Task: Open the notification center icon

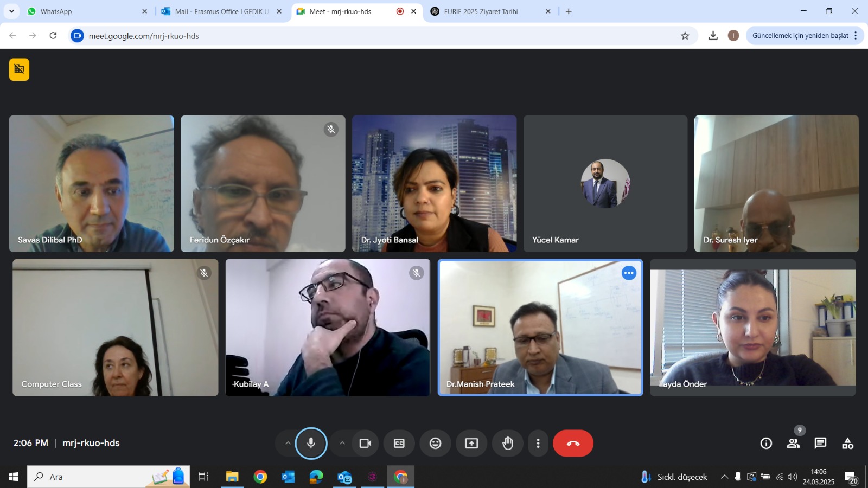Action: coord(851,478)
